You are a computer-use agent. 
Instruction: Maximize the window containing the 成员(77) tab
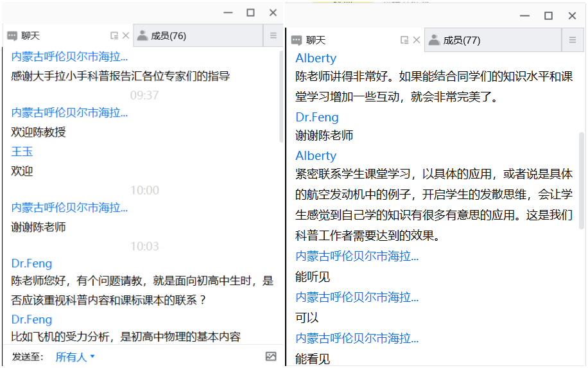click(x=548, y=16)
